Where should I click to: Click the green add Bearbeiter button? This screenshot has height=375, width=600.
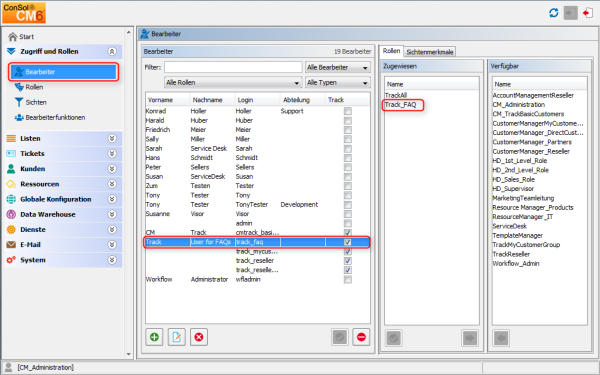pos(154,337)
